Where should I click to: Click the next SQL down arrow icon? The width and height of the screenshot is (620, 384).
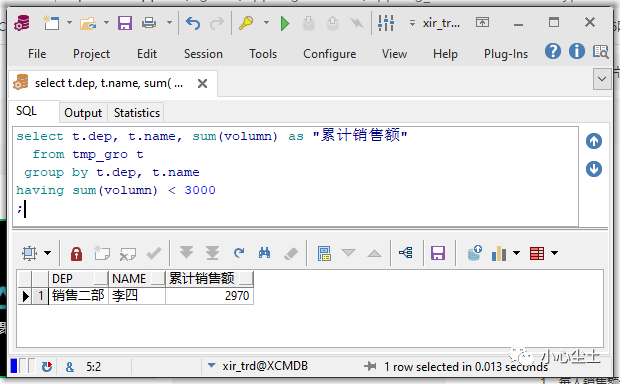(x=594, y=169)
